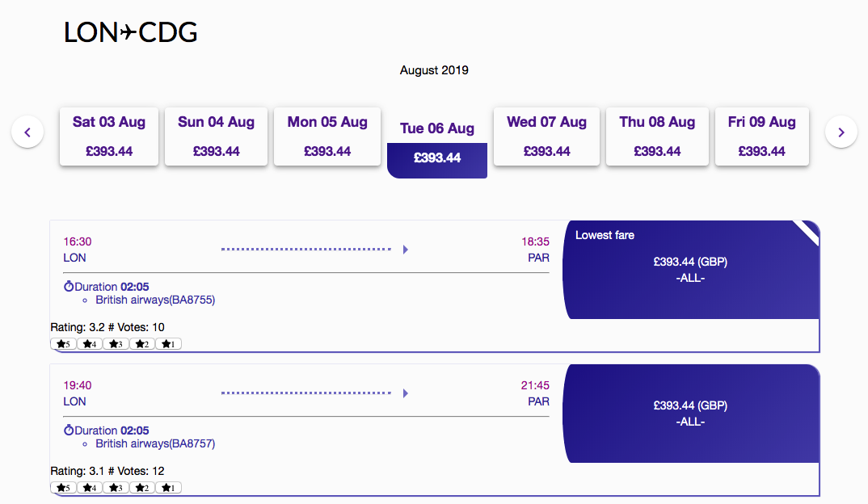Open British airways BA8755 flight details

point(155,300)
